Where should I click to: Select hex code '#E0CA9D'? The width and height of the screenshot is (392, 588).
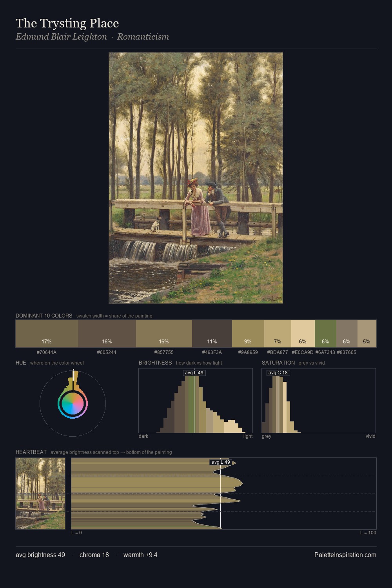[x=303, y=352]
